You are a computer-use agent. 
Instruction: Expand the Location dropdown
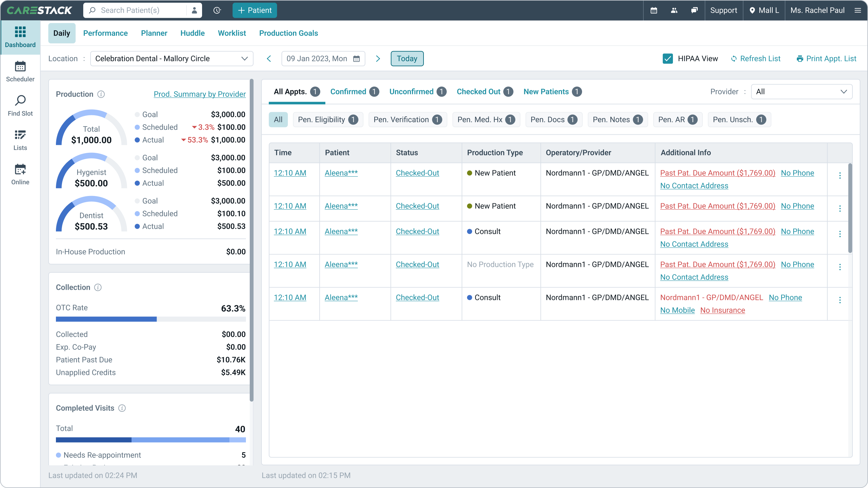[172, 59]
